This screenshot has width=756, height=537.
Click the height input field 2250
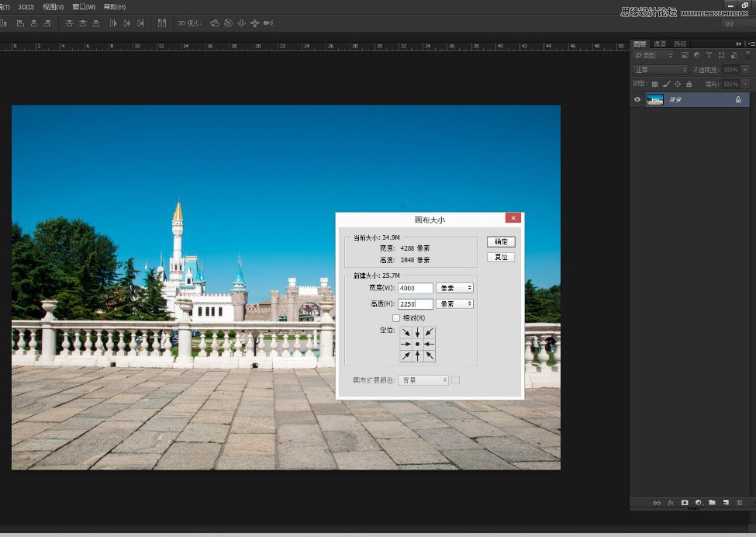click(x=416, y=304)
